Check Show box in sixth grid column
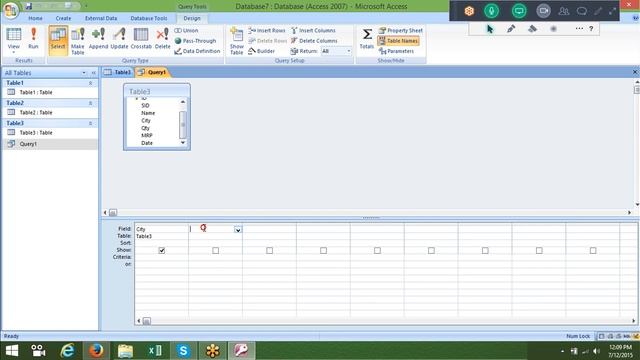This screenshot has height=360, width=640. (431, 250)
